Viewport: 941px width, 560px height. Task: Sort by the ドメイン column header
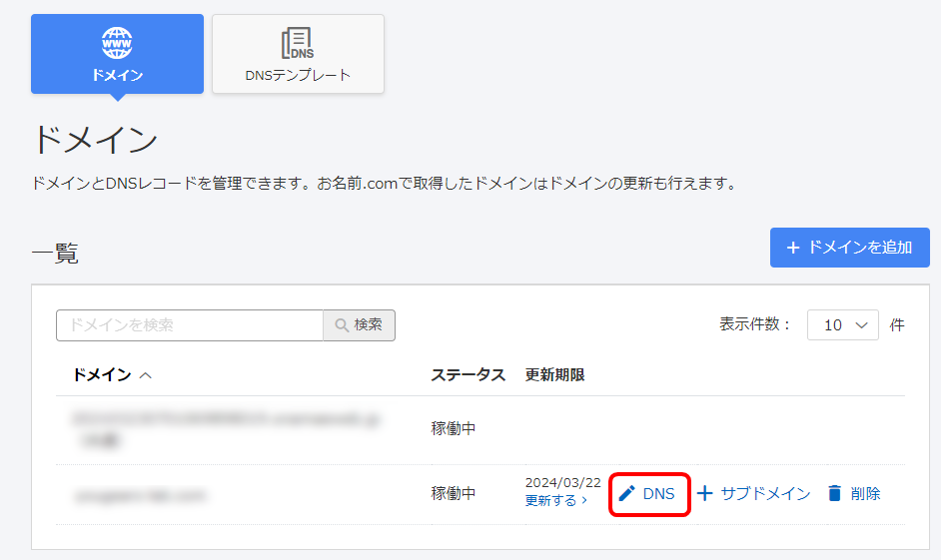(x=112, y=375)
